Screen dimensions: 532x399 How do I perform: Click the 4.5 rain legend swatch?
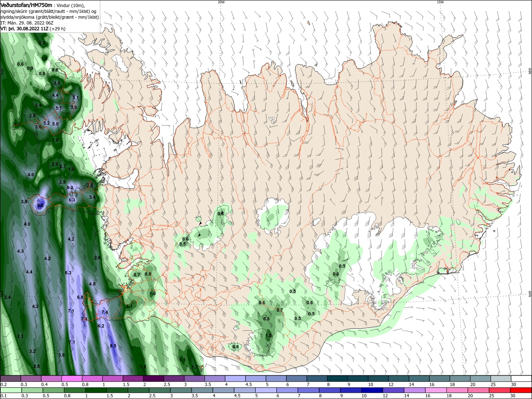tap(244, 390)
